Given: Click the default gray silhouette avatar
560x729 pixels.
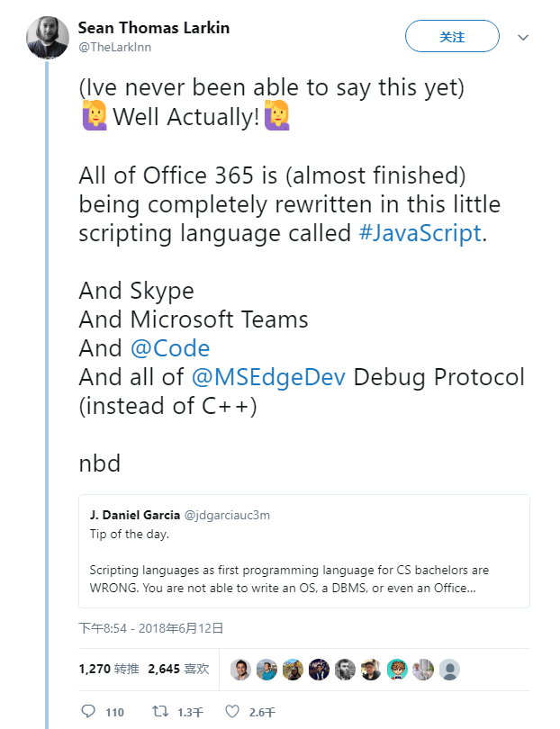Looking at the screenshot, I should (x=449, y=669).
